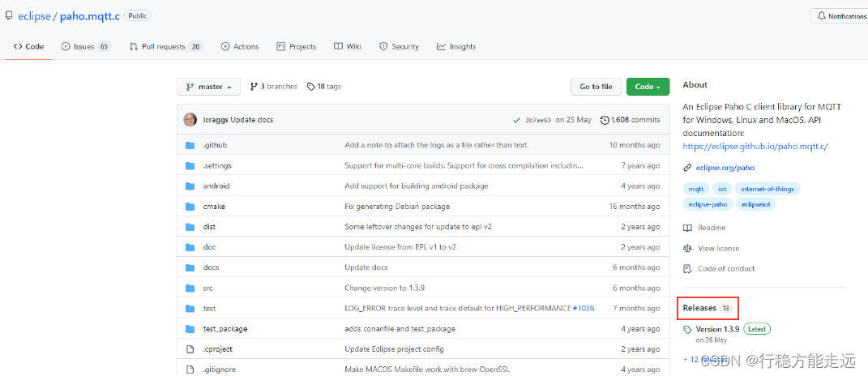The image size is (868, 376).
Task: Open the docs folder
Action: pyautogui.click(x=211, y=267)
